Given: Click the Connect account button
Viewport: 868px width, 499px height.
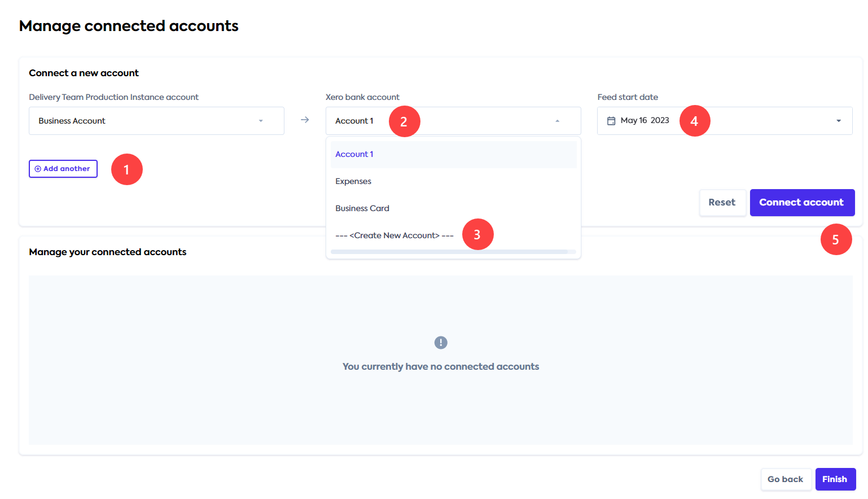Looking at the screenshot, I should point(802,202).
